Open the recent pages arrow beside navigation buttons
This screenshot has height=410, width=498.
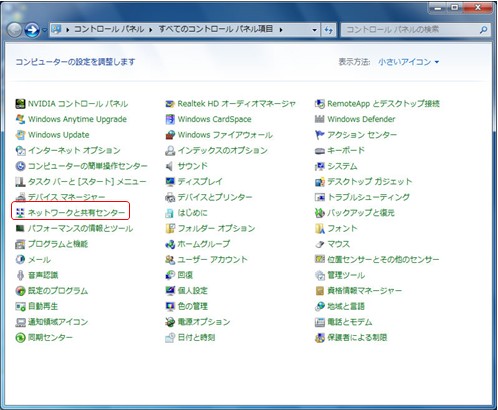pyautogui.click(x=44, y=30)
